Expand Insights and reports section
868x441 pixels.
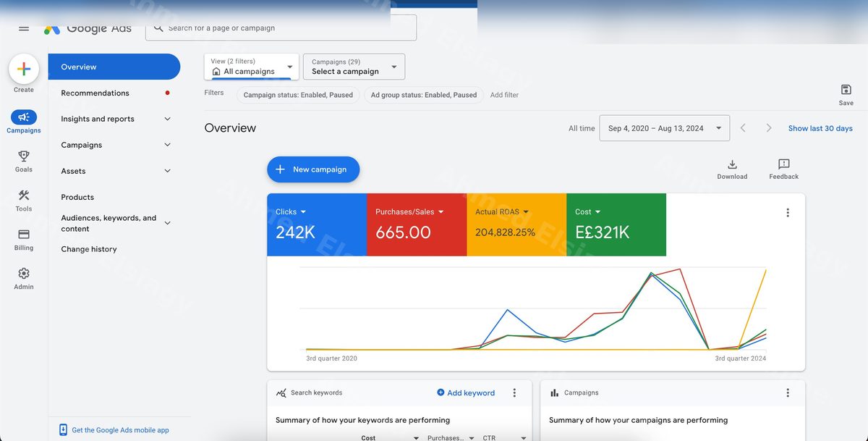pyautogui.click(x=114, y=119)
